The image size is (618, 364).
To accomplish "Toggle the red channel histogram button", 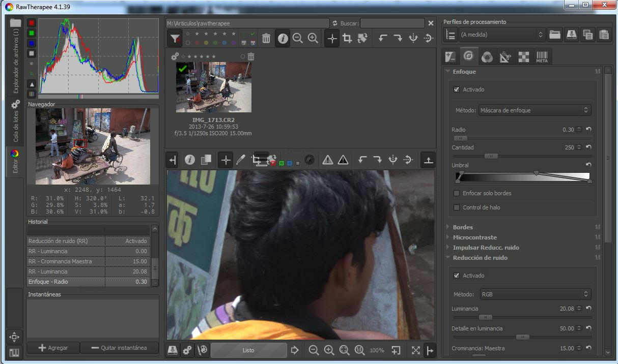I will 32,23.
